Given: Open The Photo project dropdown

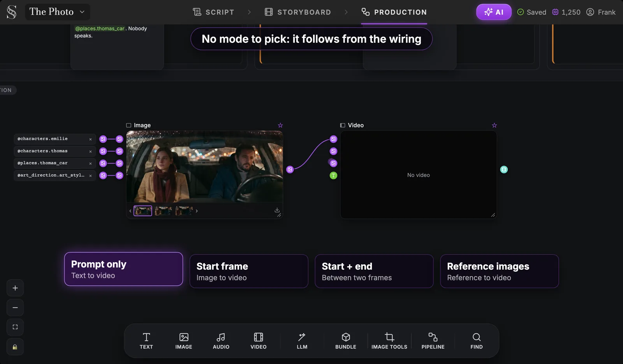Looking at the screenshot, I should pos(57,12).
